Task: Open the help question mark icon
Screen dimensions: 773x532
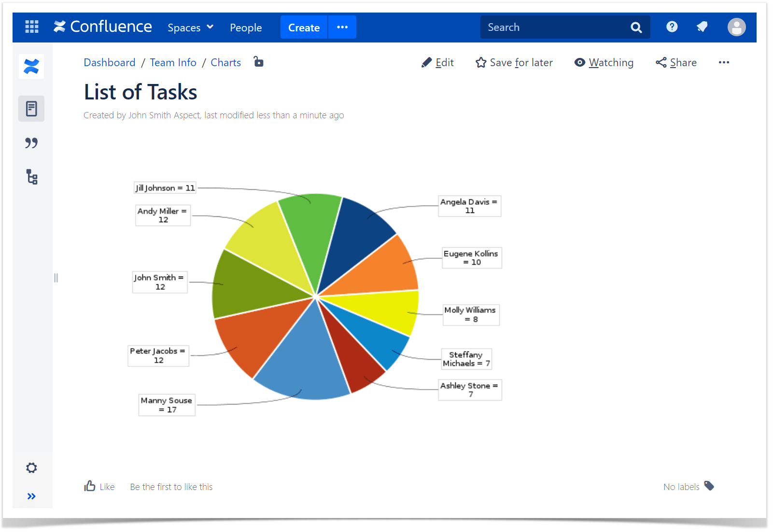Action: [x=672, y=27]
